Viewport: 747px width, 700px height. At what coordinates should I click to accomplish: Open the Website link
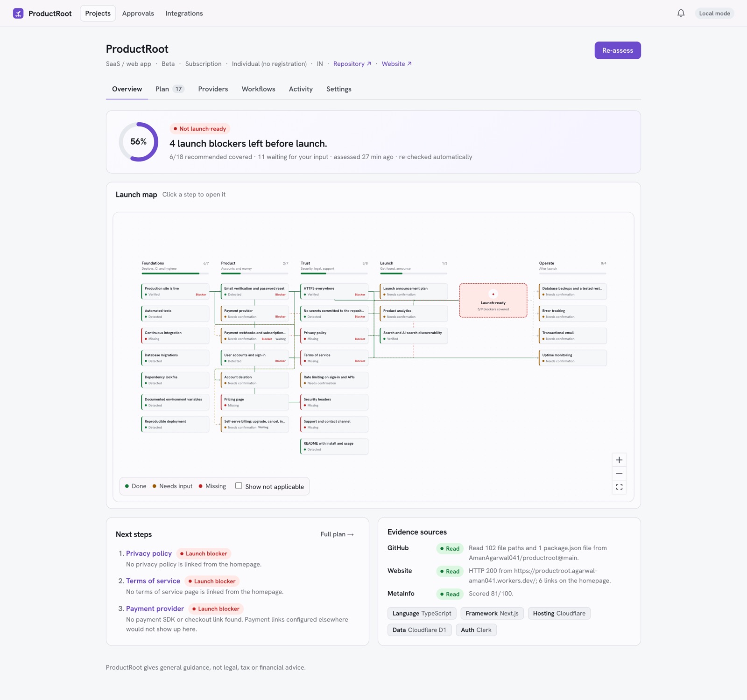coord(397,64)
